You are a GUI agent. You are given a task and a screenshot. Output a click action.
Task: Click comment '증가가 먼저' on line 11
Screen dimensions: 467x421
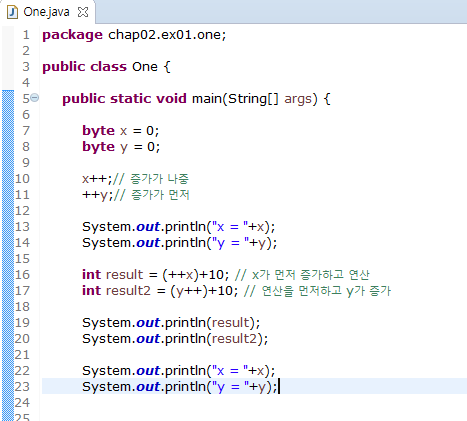pos(160,195)
